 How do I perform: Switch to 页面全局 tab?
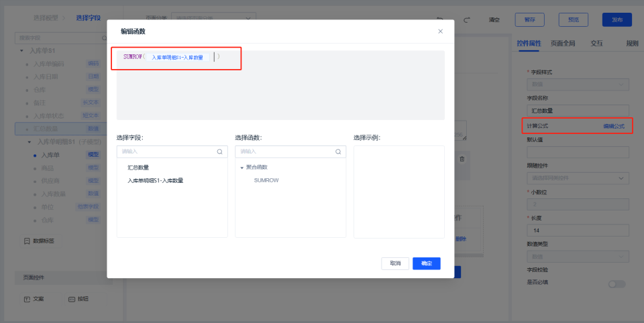563,43
